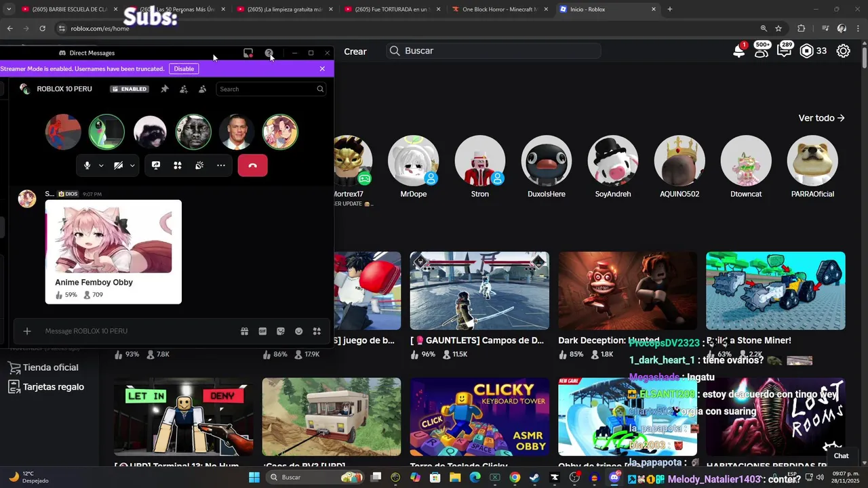Open Dark Deception: Hunted game thumbnail

(627, 291)
